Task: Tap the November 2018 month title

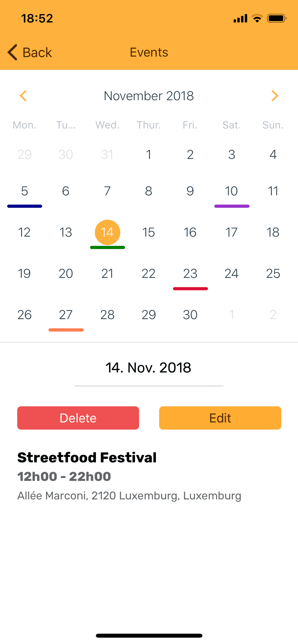Action: [149, 96]
